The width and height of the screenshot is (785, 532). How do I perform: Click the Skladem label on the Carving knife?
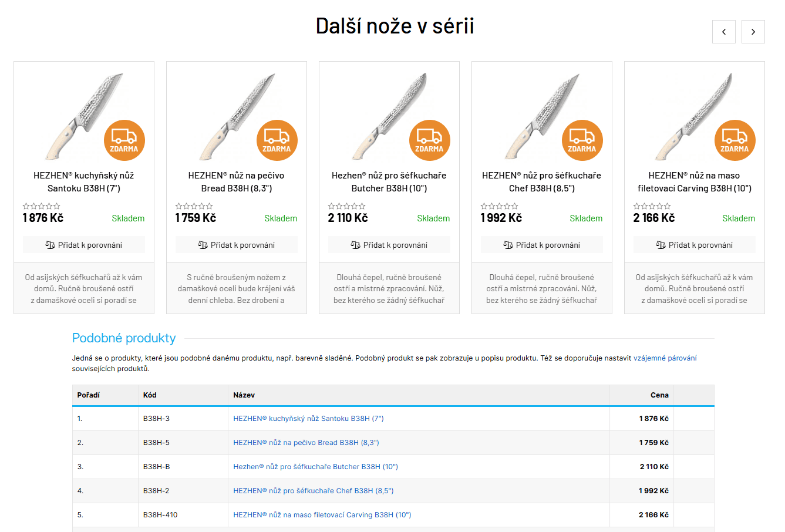click(x=739, y=218)
